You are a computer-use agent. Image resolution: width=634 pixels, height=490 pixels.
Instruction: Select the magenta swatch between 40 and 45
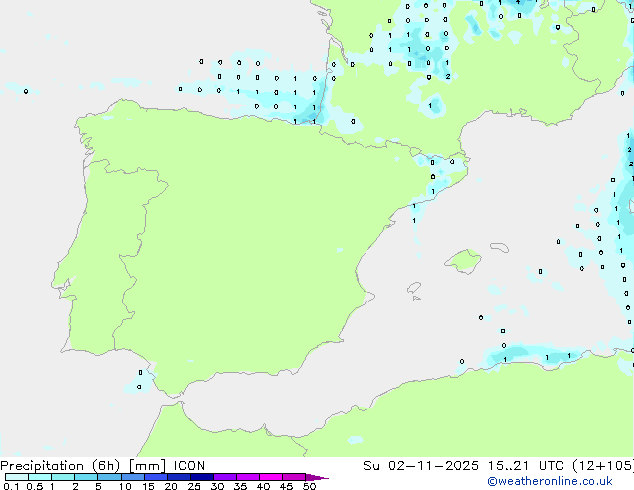[271, 477]
